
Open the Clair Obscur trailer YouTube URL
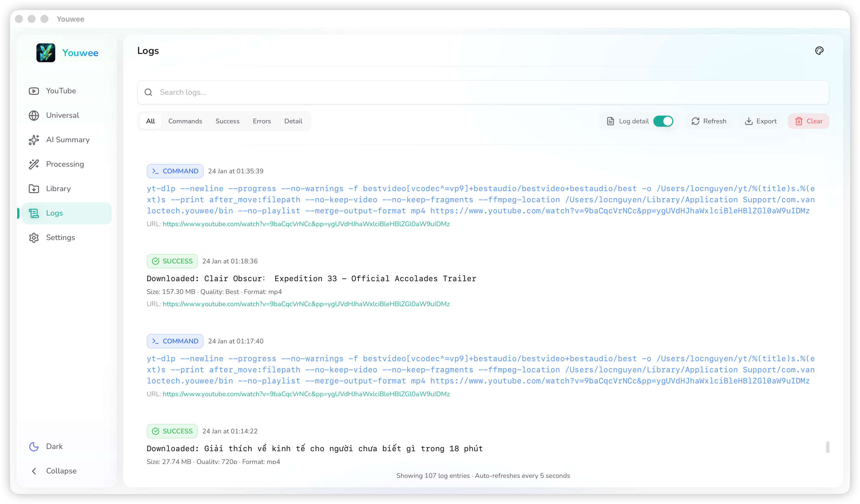(306, 304)
